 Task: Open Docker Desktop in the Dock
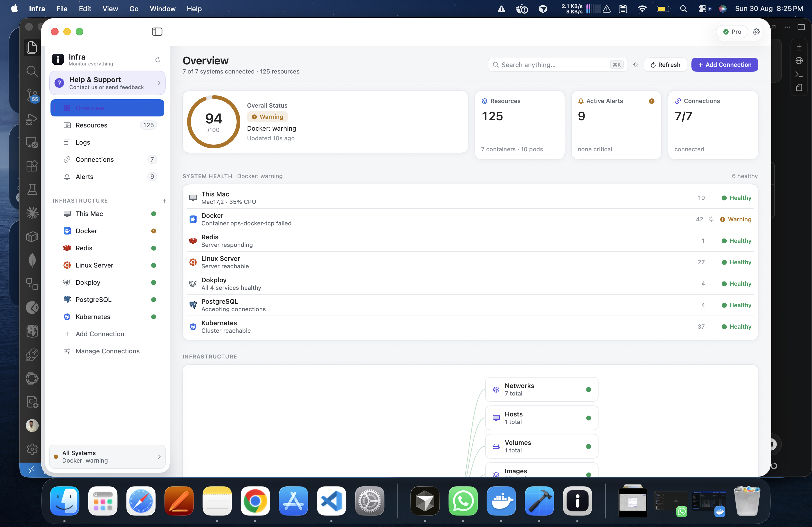pyautogui.click(x=501, y=501)
